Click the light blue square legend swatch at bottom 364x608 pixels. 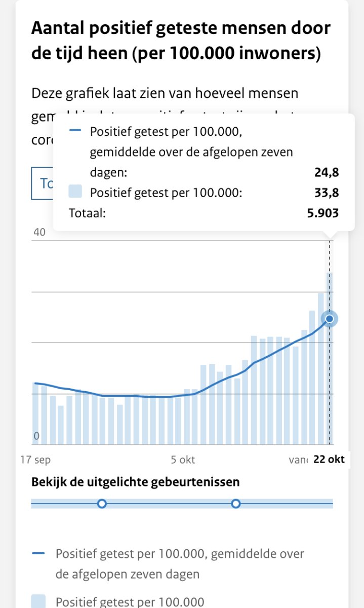click(x=38, y=601)
